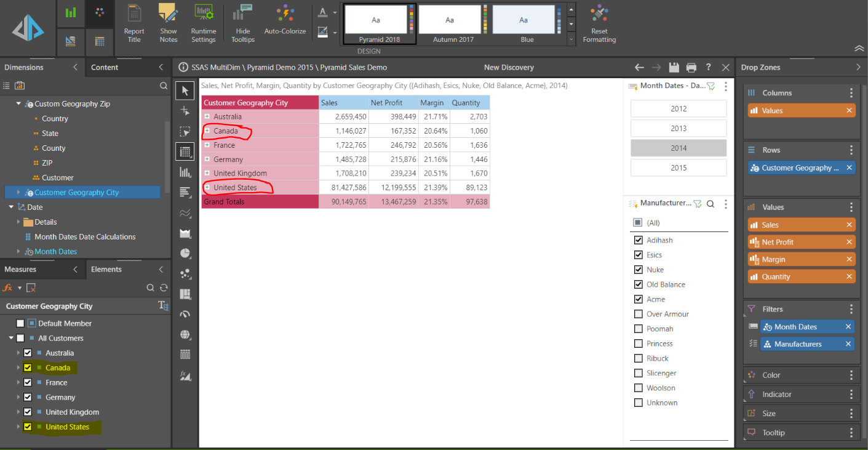Open the Measures tab
868x450 pixels.
[x=20, y=269]
